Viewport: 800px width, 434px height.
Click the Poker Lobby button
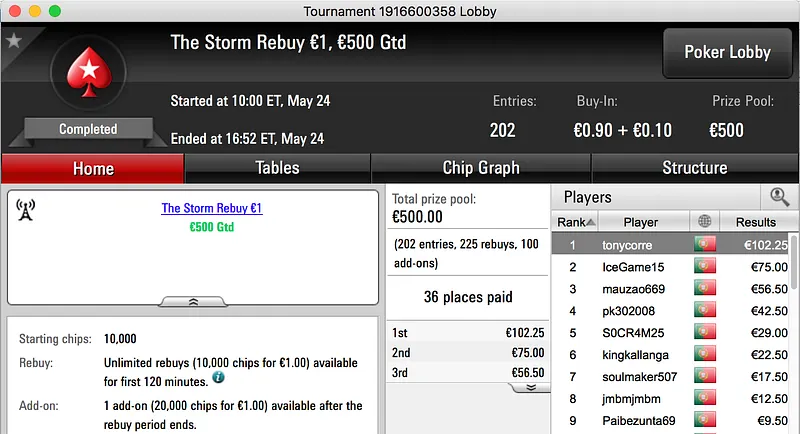pyautogui.click(x=725, y=53)
